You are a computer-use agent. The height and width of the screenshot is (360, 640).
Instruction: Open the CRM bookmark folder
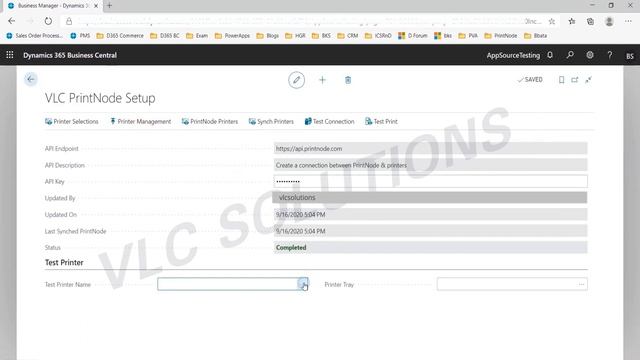(x=348, y=36)
